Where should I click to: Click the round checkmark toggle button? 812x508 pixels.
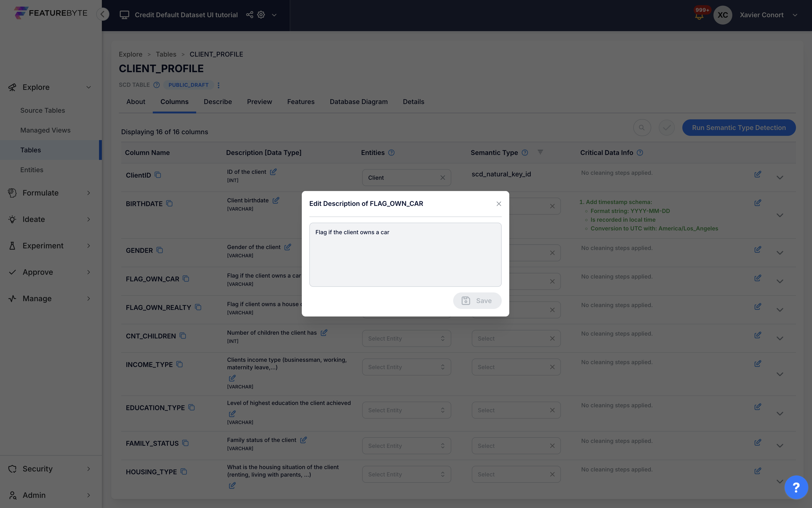point(667,128)
